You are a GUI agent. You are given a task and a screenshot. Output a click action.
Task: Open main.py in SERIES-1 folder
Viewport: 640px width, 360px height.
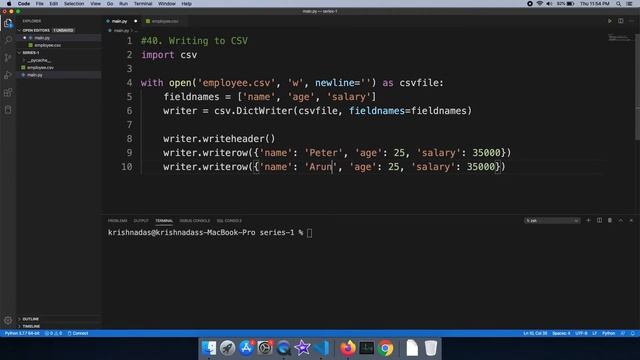pos(59,75)
